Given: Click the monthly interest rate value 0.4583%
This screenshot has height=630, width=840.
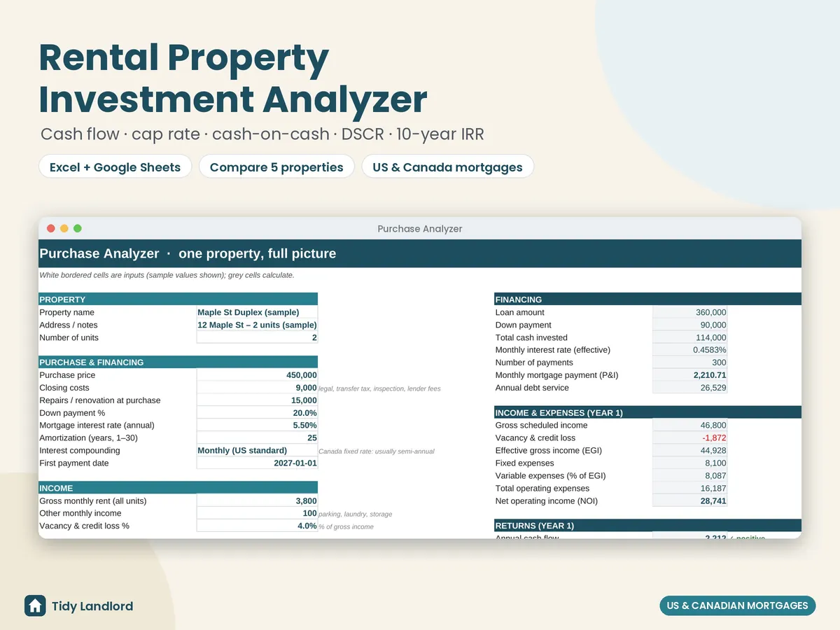Looking at the screenshot, I should click(x=689, y=350).
